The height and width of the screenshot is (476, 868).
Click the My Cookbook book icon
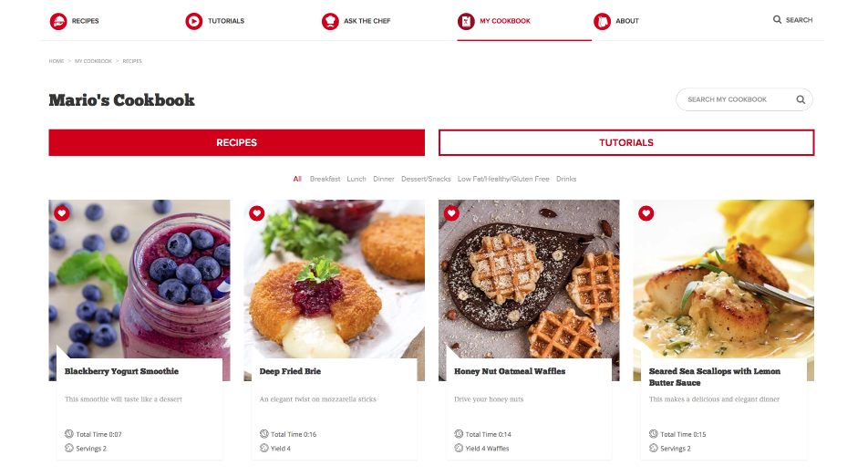tap(466, 21)
